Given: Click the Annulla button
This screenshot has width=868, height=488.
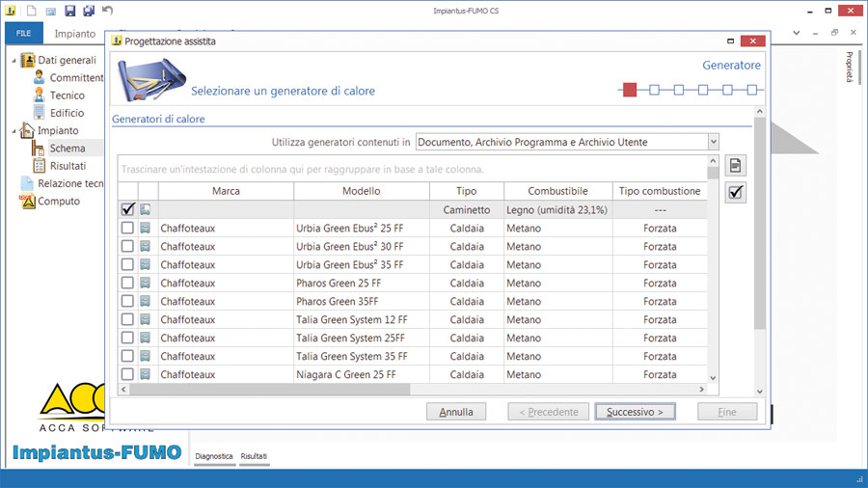Looking at the screenshot, I should click(456, 412).
